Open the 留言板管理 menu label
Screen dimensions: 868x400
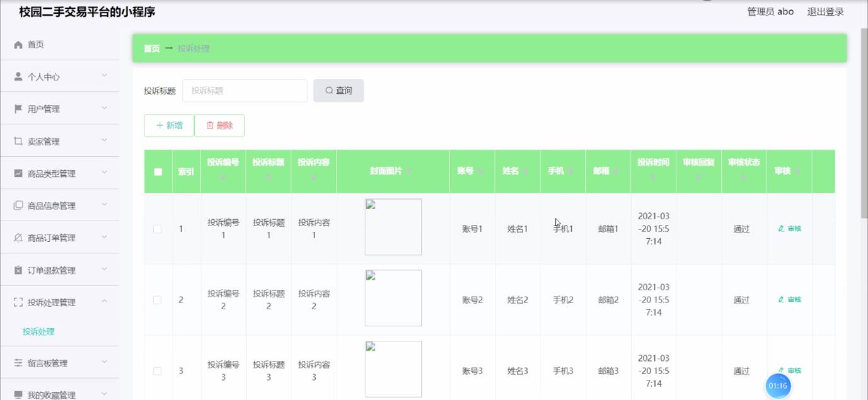coord(47,363)
